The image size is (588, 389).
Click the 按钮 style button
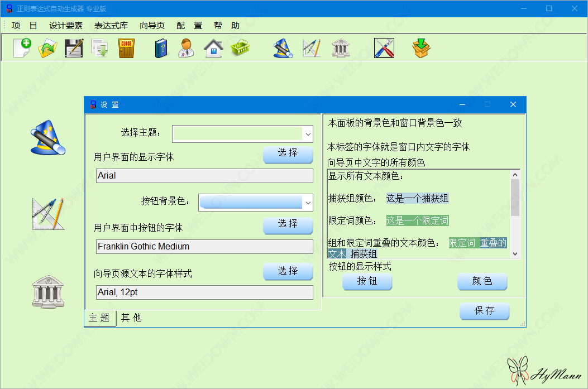coord(367,281)
